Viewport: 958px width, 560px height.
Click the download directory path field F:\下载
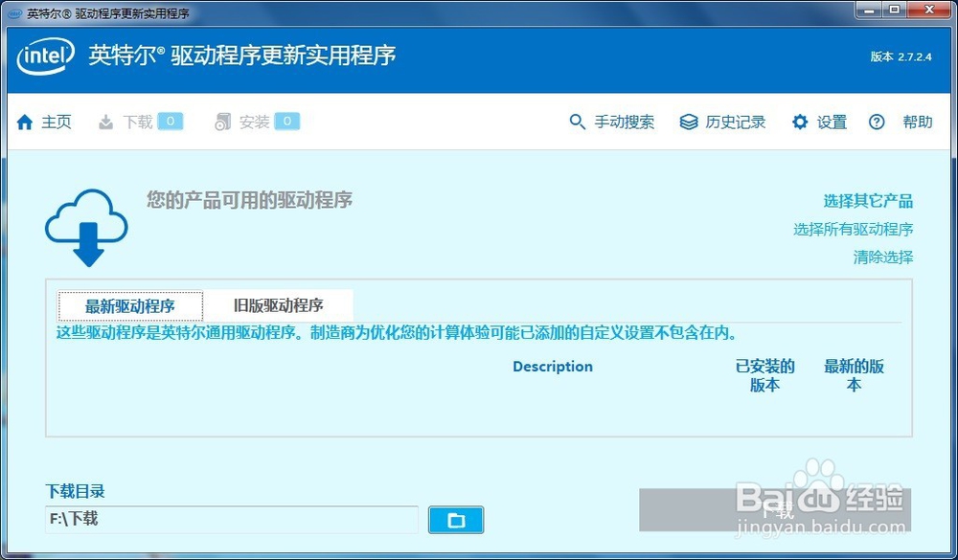tap(232, 520)
